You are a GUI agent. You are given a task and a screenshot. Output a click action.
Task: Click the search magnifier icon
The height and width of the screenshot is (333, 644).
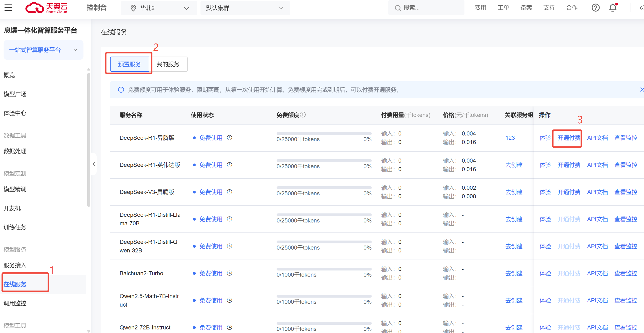(x=397, y=8)
